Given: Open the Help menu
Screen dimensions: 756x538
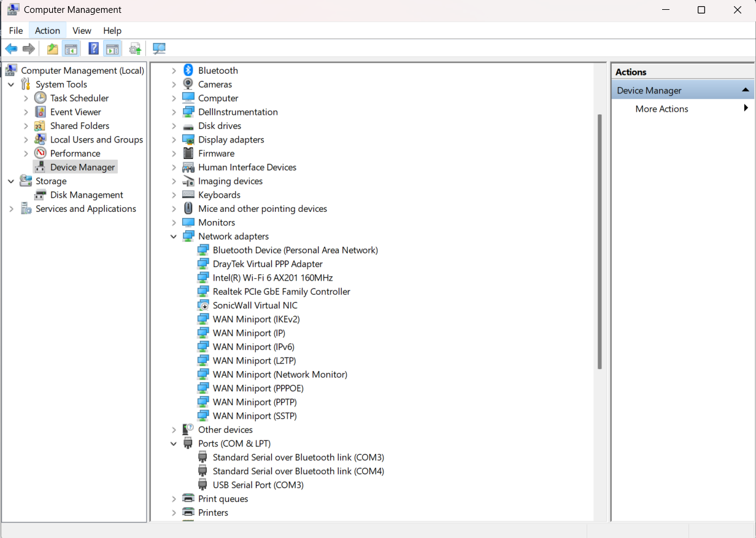Looking at the screenshot, I should (112, 31).
